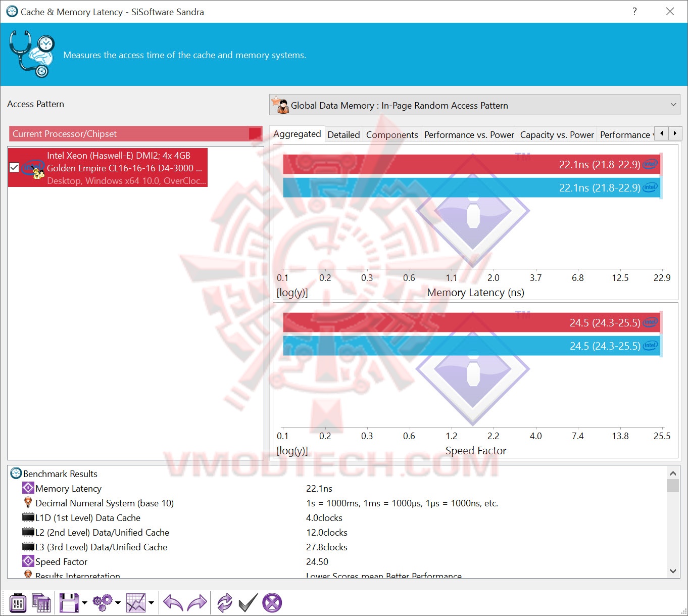Click the L3 Data/Unified Cache chip icon
The height and width of the screenshot is (616, 688).
pyautogui.click(x=28, y=547)
